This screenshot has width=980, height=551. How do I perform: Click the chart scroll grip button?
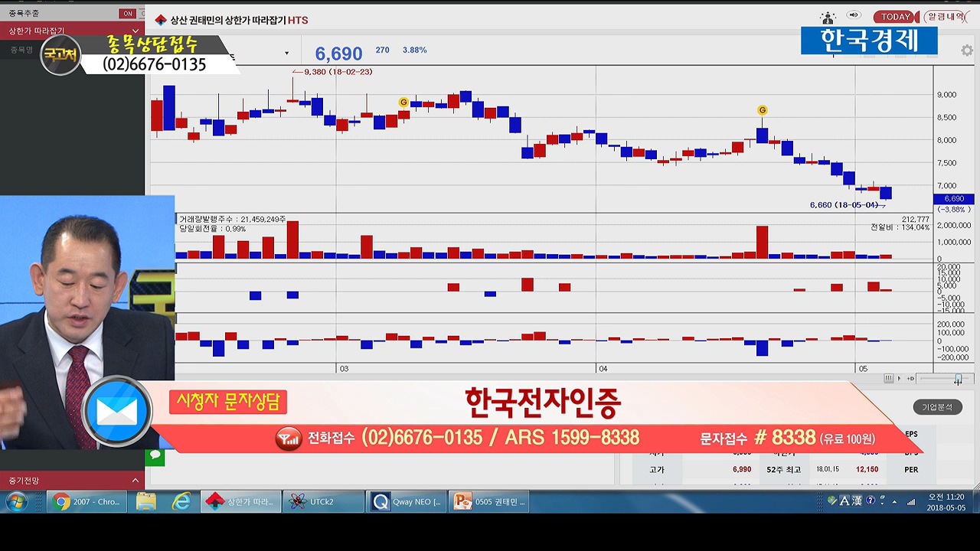click(888, 378)
